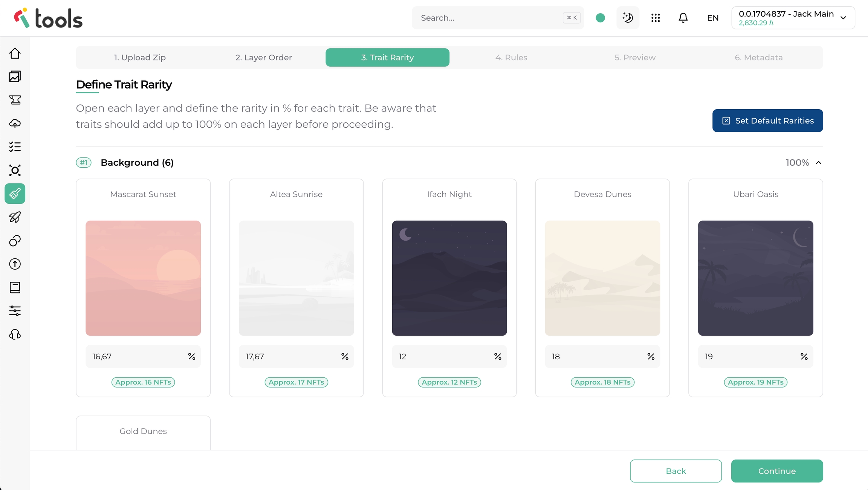This screenshot has height=490, width=868.
Task: Switch to the Upload Zip step
Action: [140, 58]
